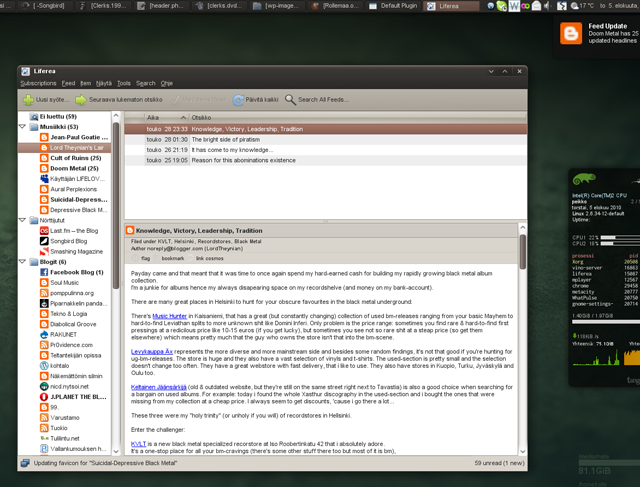This screenshot has width=640, height=487.
Task: Sort headlines by the Otsikko column
Action: 358,118
